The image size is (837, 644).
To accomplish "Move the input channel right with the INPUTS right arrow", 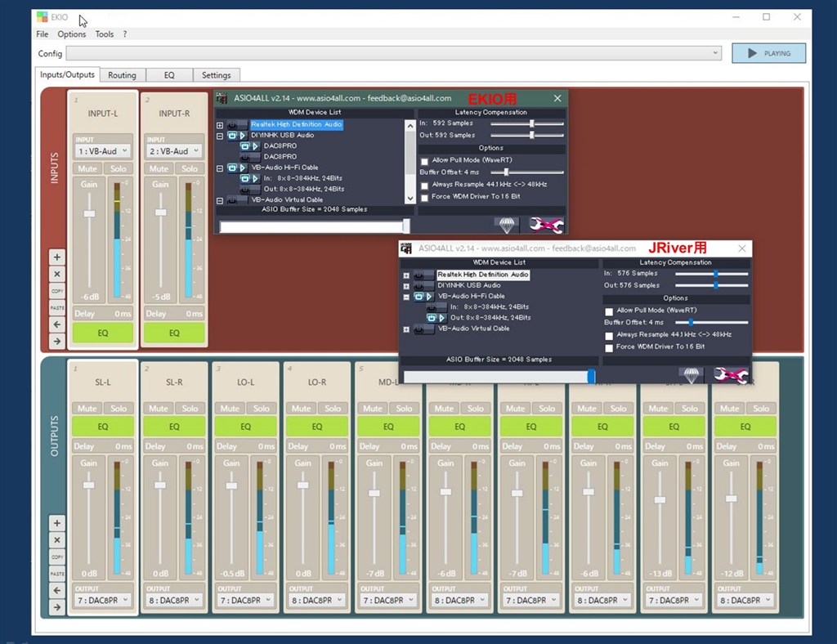I will pyautogui.click(x=56, y=342).
